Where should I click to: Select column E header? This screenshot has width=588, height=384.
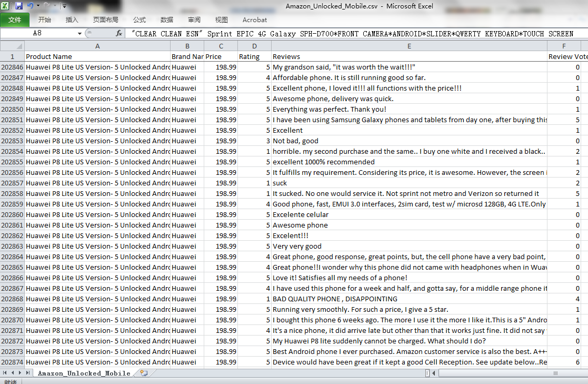(409, 46)
